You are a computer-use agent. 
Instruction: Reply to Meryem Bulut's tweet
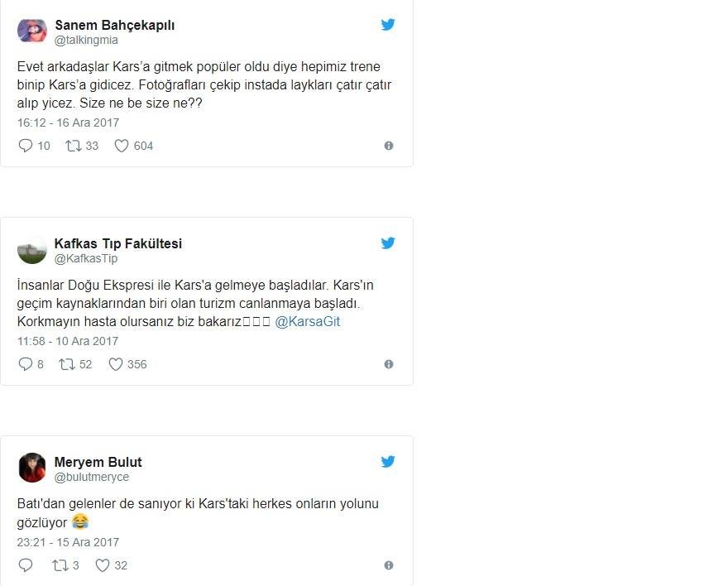(x=26, y=566)
